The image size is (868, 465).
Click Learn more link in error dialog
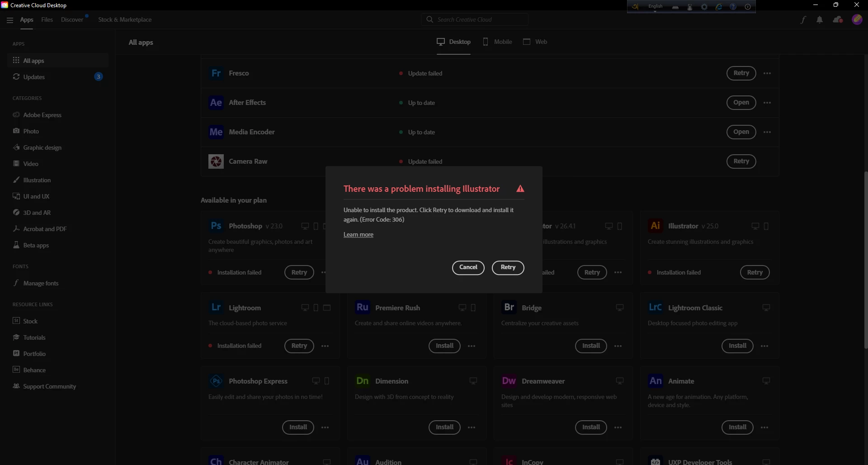click(358, 235)
